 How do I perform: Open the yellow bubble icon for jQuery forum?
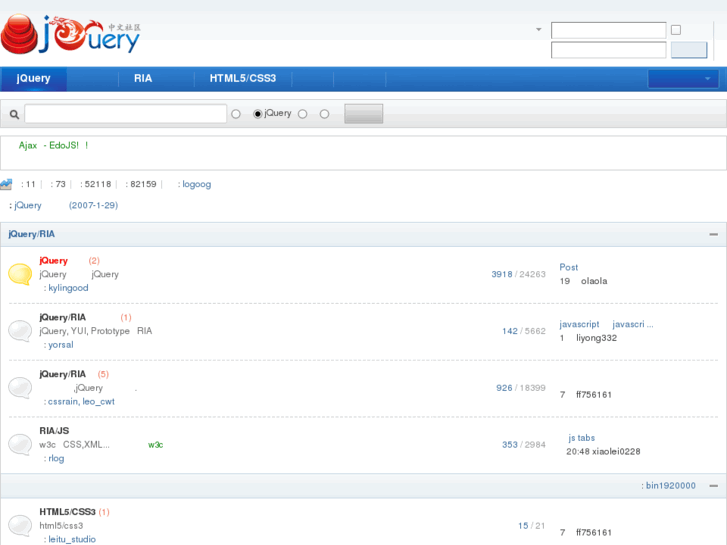[20, 274]
